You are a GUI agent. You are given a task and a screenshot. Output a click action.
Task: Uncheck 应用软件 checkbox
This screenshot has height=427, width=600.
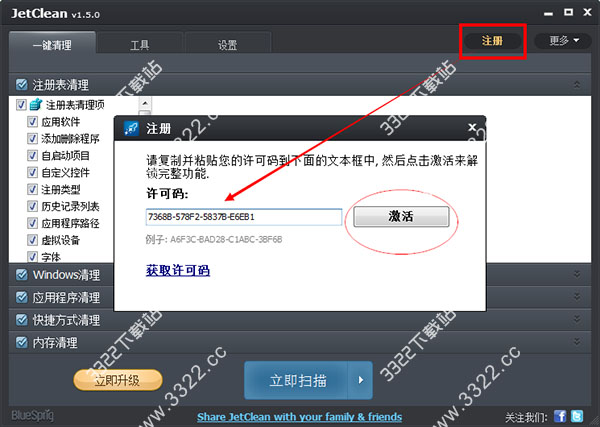[x=32, y=122]
